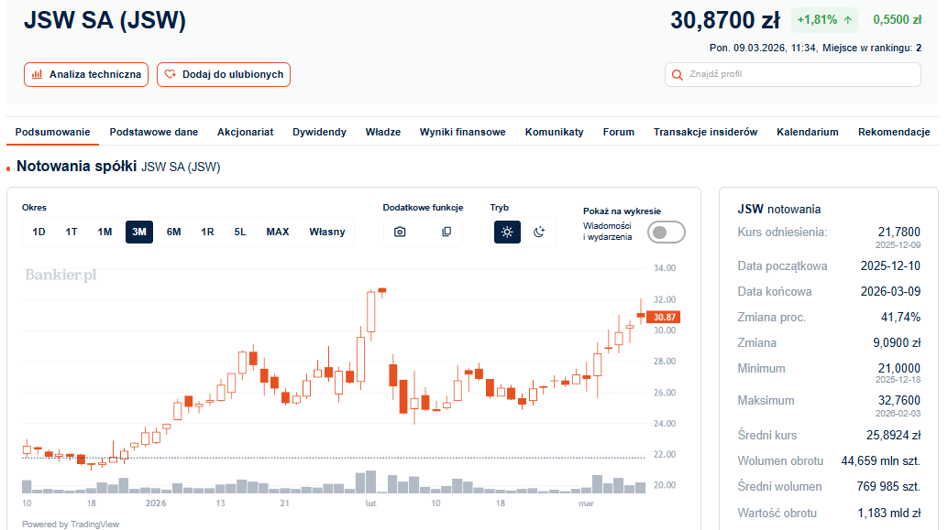This screenshot has width=948, height=530.
Task: Select the 1M period
Action: coord(105,232)
